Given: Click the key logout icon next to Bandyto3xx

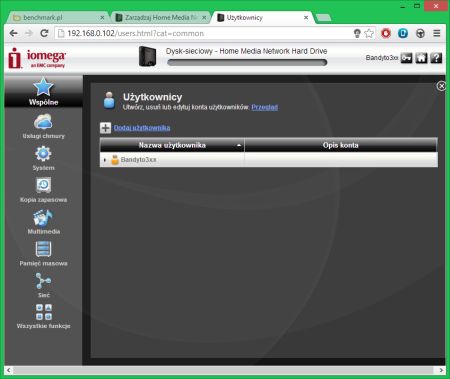Looking at the screenshot, I should click(406, 58).
